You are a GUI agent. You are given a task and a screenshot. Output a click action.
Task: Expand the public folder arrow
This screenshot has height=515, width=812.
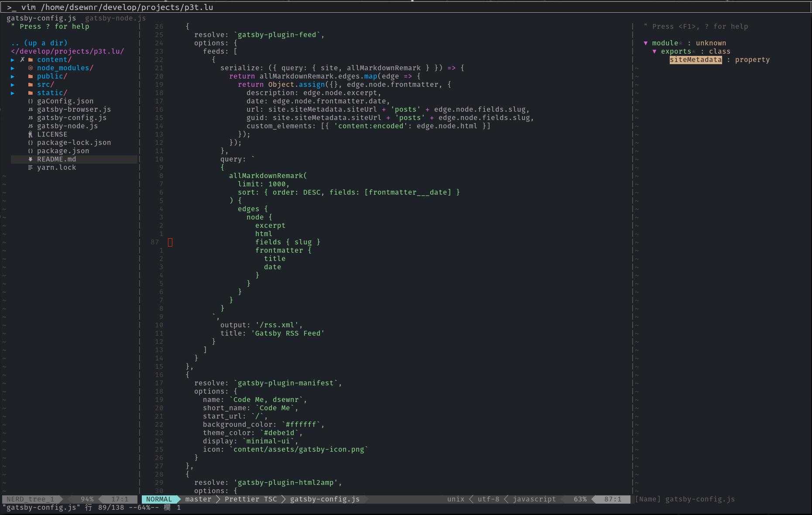coord(13,76)
